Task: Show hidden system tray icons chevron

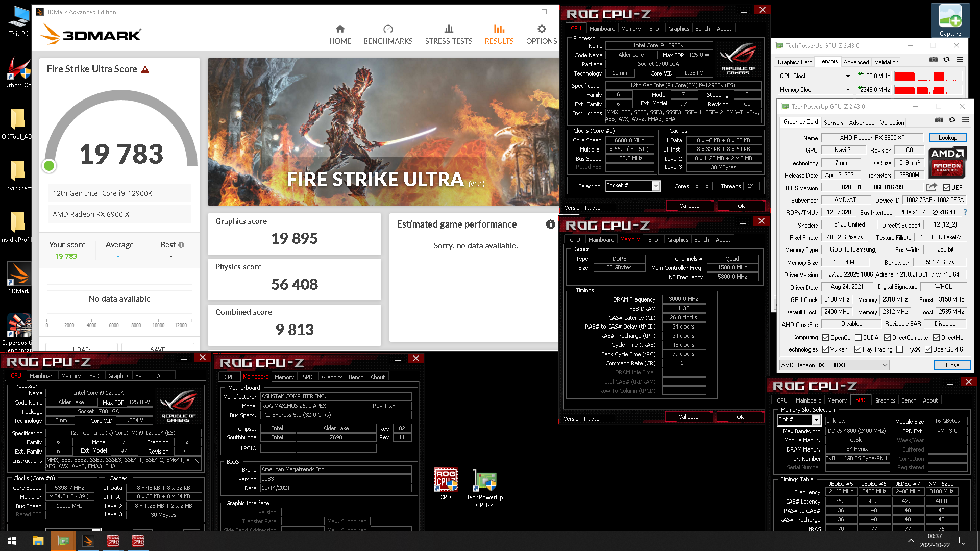Action: (911, 541)
